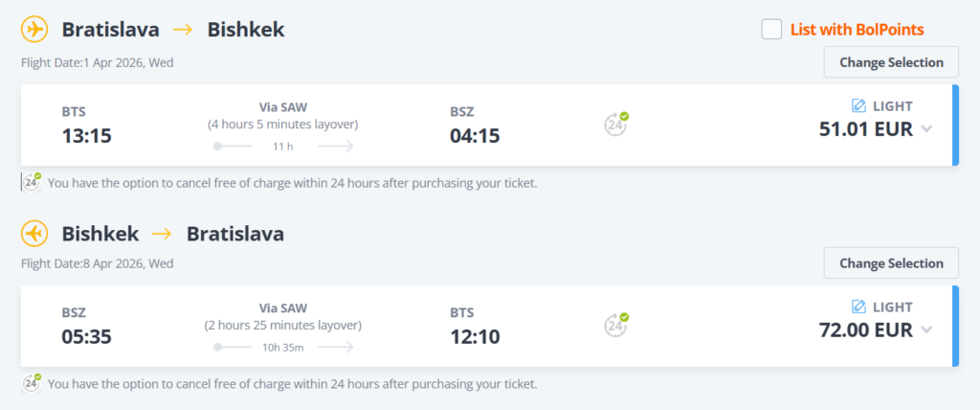Viewport: 980px width, 410px height.
Task: Click the List with BolPoints label
Action: coord(857,30)
